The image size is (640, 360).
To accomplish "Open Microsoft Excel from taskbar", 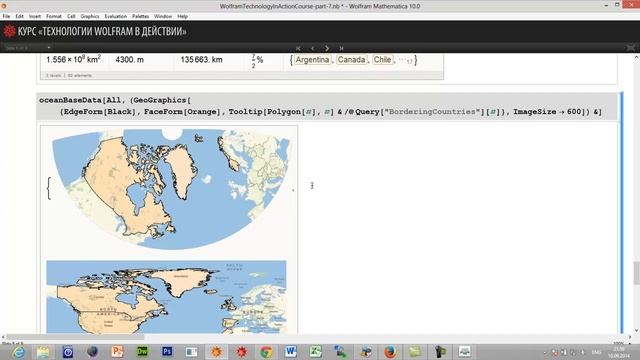I will 316,351.
